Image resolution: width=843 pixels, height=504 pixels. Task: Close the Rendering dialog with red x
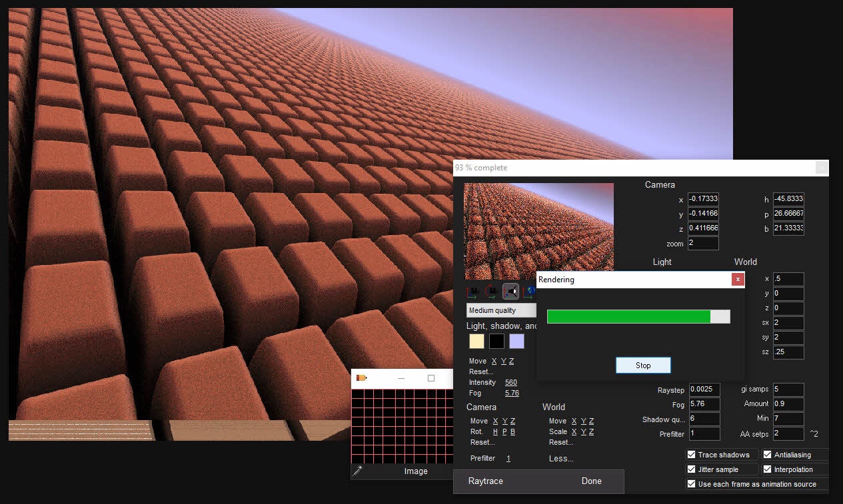[x=737, y=280]
